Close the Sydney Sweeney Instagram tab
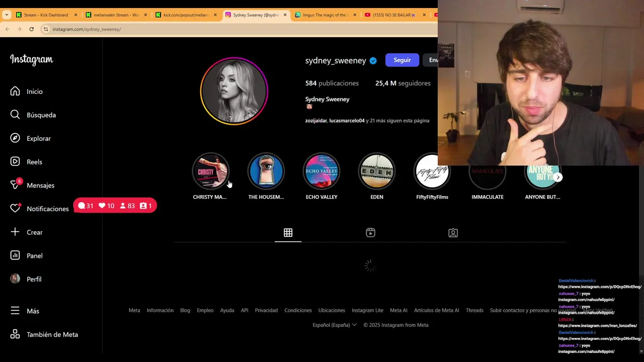Screen dimensions: 644x362 point(285,15)
